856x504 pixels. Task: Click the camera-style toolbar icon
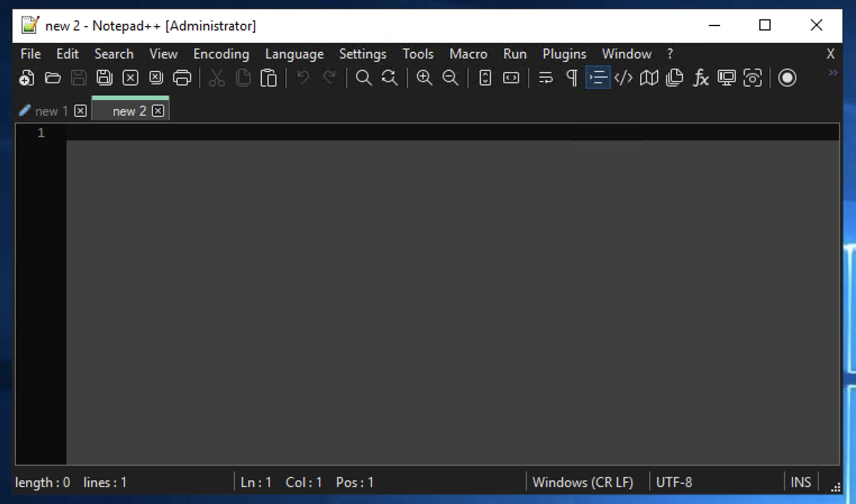(753, 77)
